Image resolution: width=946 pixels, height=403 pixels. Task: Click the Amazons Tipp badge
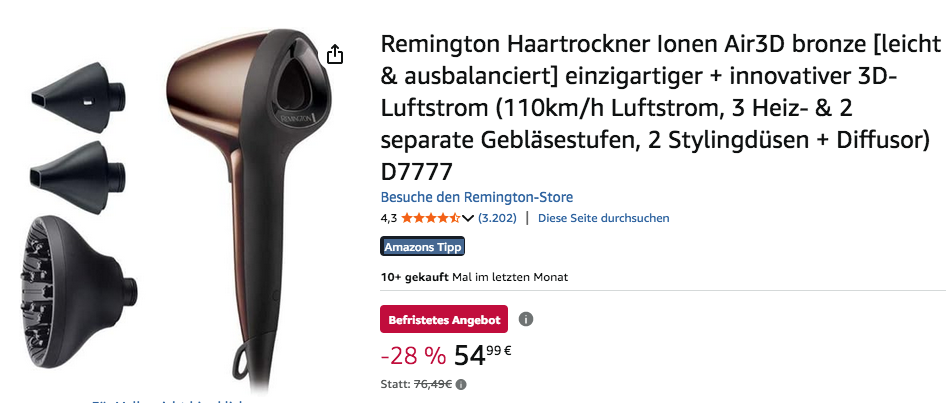pos(422,247)
